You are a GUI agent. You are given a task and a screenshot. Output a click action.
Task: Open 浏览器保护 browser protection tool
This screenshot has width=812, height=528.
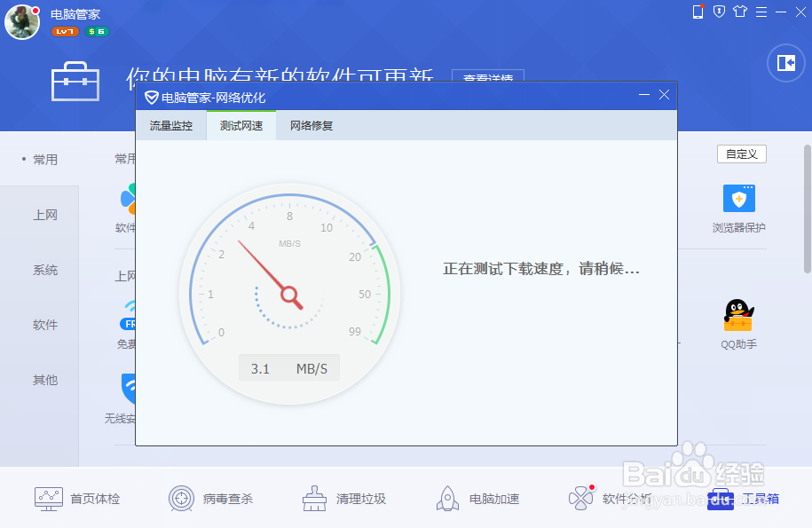pyautogui.click(x=739, y=198)
